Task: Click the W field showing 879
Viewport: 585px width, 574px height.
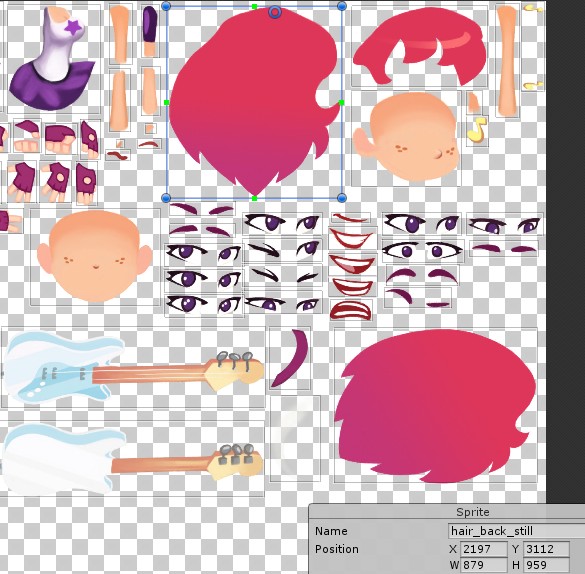Action: click(484, 565)
